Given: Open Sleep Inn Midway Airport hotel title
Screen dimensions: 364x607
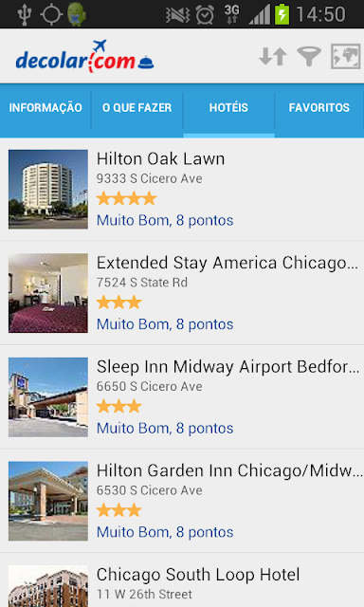Looking at the screenshot, I should click(x=227, y=367).
